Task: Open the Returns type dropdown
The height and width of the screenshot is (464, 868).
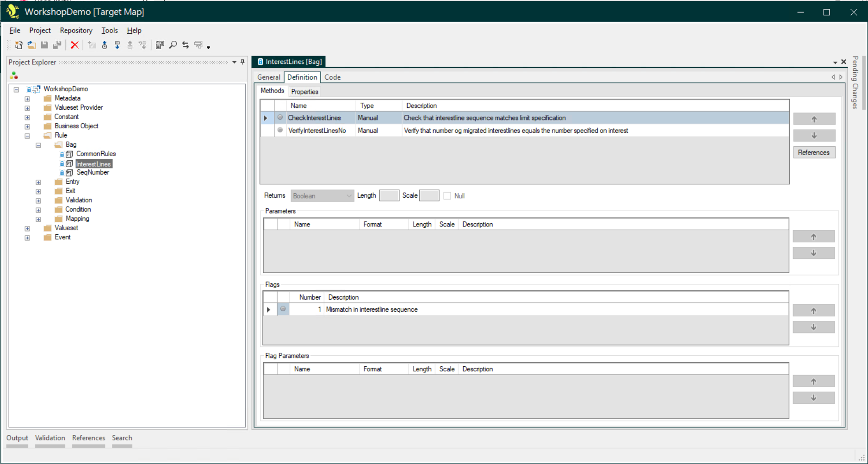Action: 349,196
